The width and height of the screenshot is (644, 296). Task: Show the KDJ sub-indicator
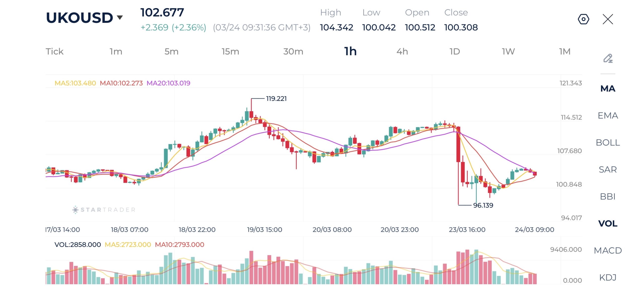pos(608,277)
